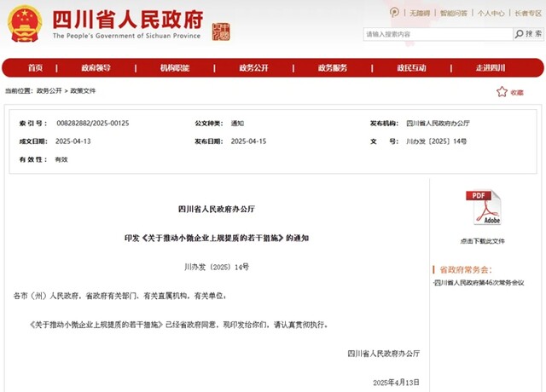546x392 pixels.
Task: Click 政策文件 in breadcrumb
Action: tap(83, 91)
